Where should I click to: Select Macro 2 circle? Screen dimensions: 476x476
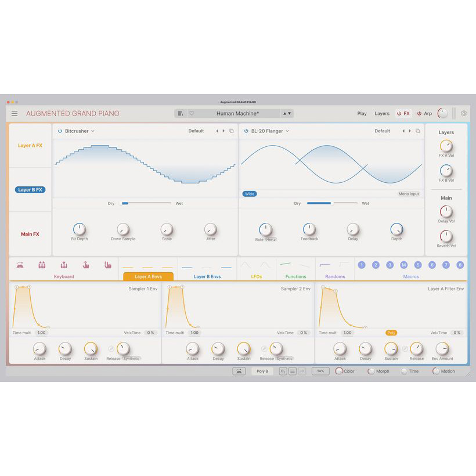376,265
